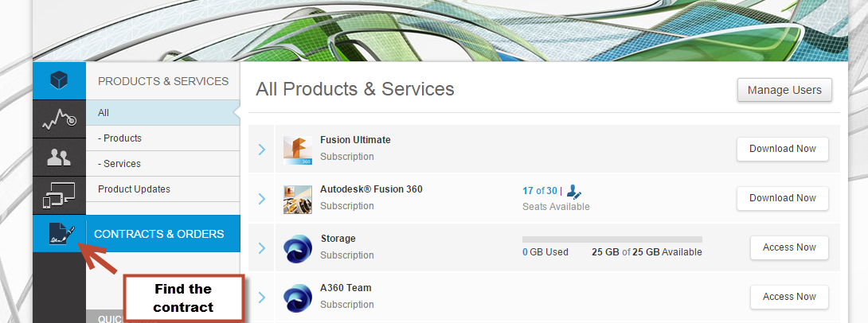Click the A360 Team product icon
868x323 pixels.
pos(298,298)
